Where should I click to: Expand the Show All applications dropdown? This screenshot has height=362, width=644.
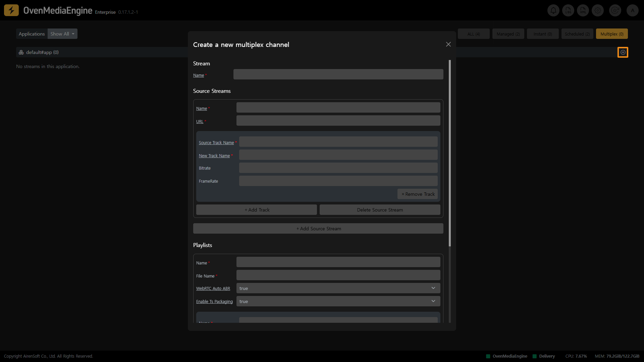coord(62,34)
